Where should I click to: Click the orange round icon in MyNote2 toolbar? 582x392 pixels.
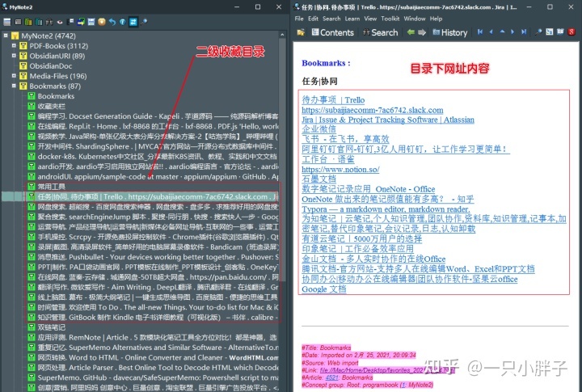click(x=102, y=22)
